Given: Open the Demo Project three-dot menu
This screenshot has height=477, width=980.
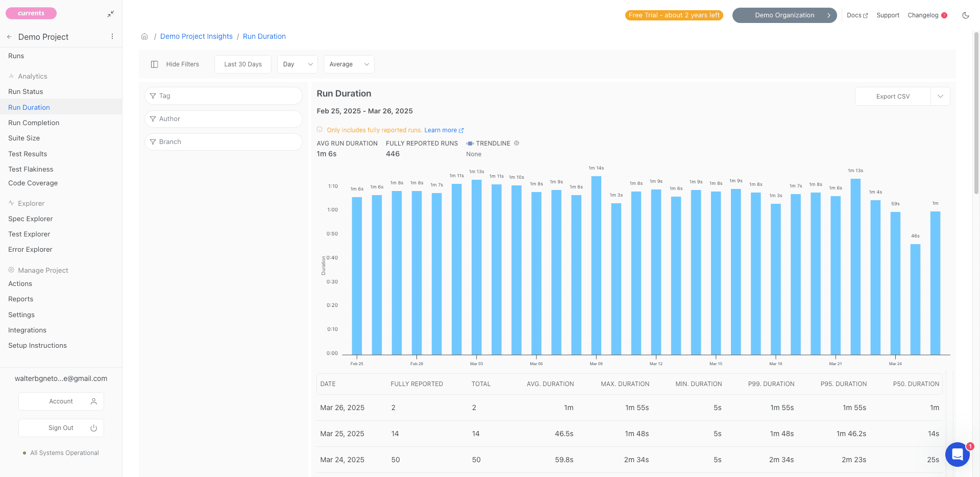Looking at the screenshot, I should coord(112,37).
